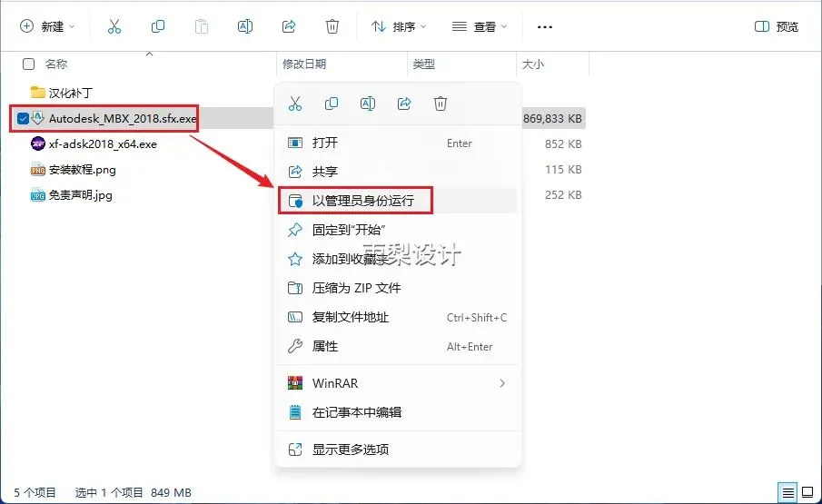Choose 属性 in the context menu

[398, 346]
